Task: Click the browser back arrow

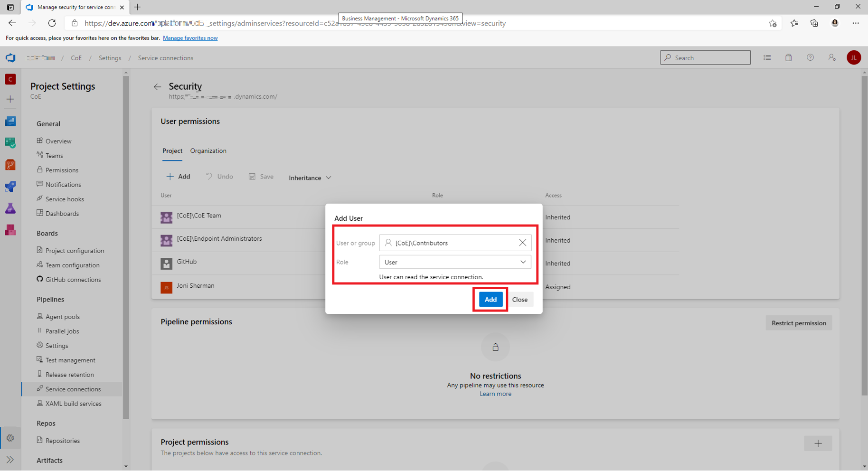Action: pyautogui.click(x=12, y=23)
